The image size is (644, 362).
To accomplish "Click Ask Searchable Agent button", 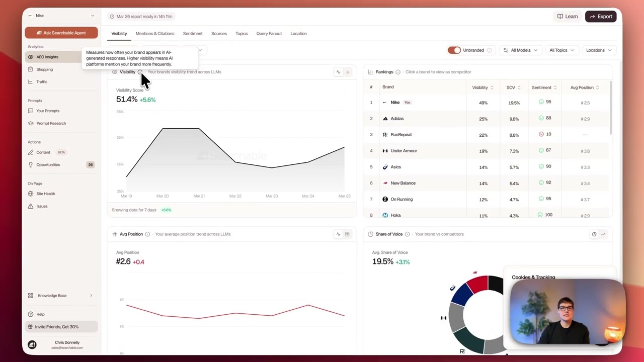I will tap(61, 33).
